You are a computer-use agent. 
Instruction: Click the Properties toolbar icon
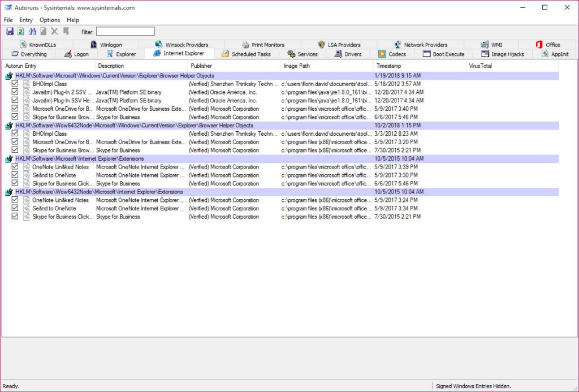(x=43, y=32)
